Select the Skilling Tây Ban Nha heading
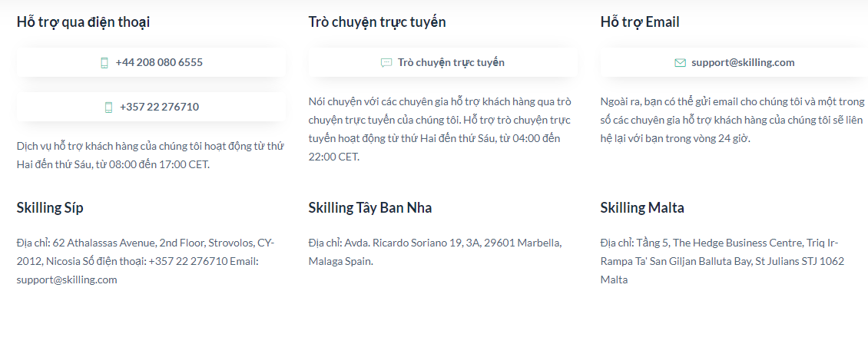This screenshot has width=868, height=344. tap(370, 208)
